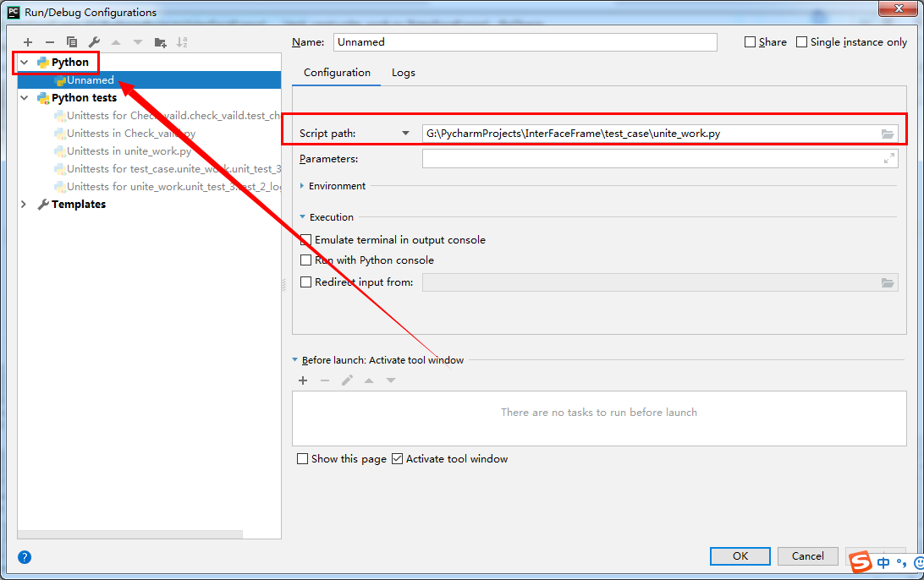Screen dimensions: 924x580
Task: Enable the Share option
Action: click(x=750, y=41)
